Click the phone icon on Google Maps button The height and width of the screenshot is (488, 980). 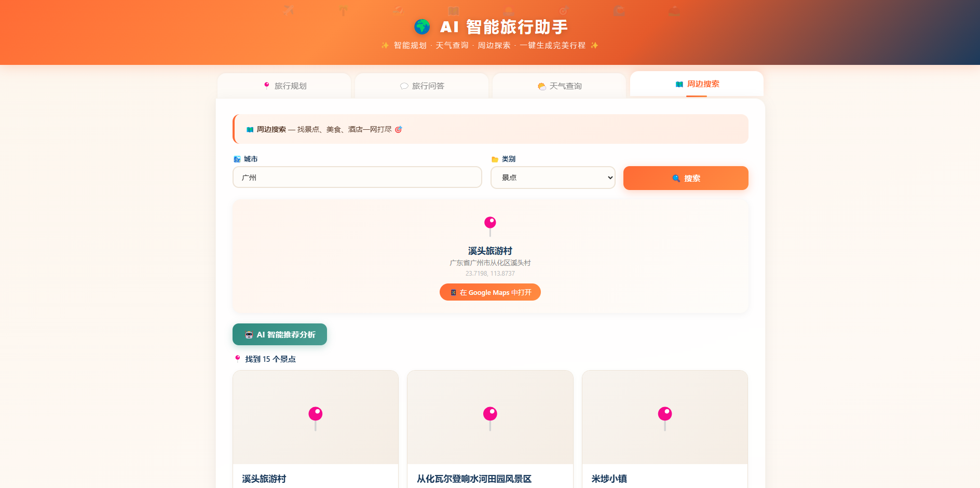[x=453, y=293]
